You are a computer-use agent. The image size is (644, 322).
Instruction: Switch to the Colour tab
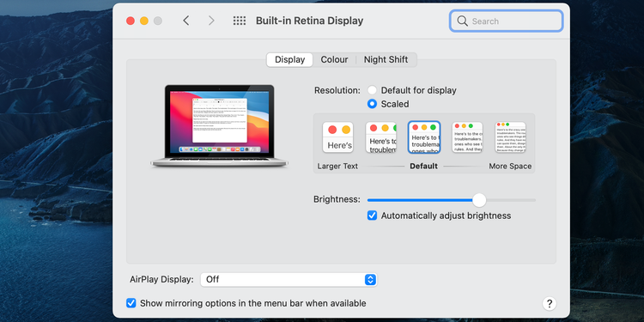click(334, 59)
